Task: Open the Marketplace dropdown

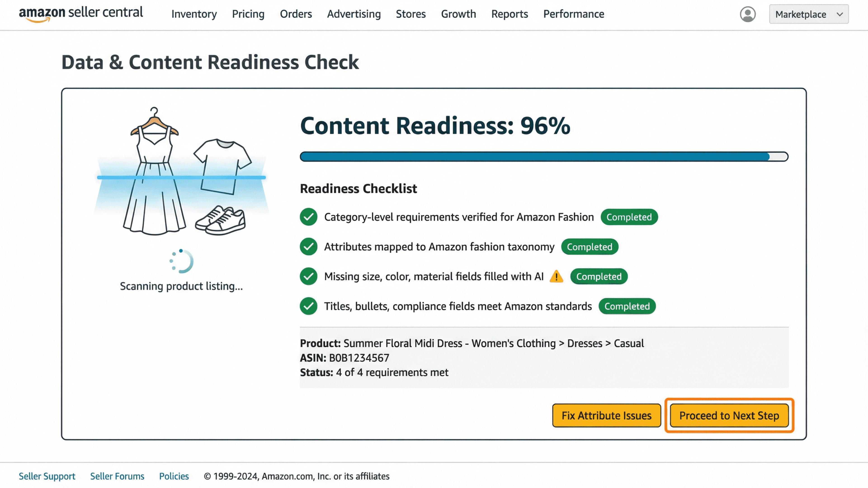Action: (x=808, y=14)
